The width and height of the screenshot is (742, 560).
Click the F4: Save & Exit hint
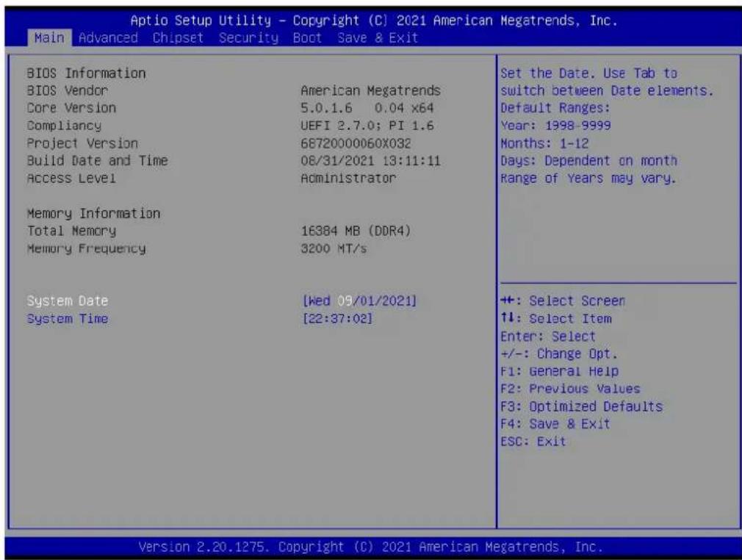pyautogui.click(x=555, y=423)
